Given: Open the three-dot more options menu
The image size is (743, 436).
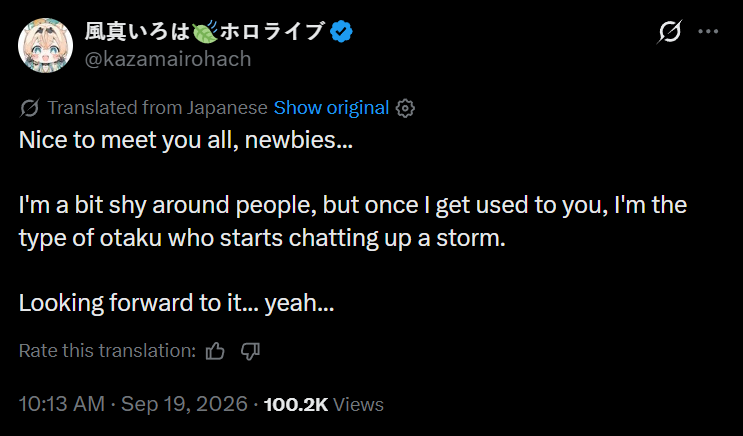Looking at the screenshot, I should tap(708, 31).
